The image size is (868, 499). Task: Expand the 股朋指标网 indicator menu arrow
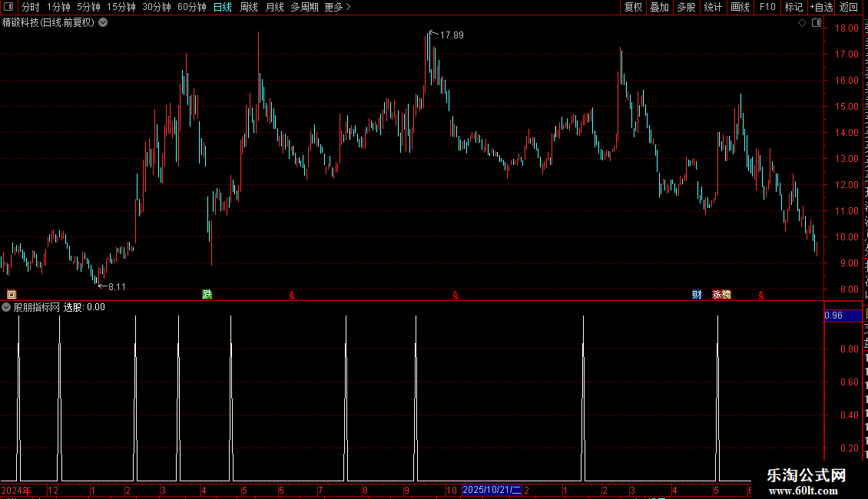click(x=6, y=307)
